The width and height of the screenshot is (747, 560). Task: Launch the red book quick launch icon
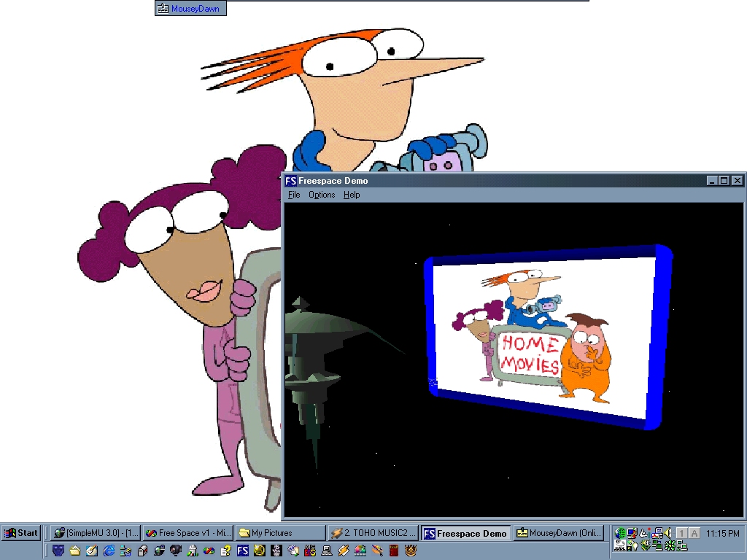394,551
